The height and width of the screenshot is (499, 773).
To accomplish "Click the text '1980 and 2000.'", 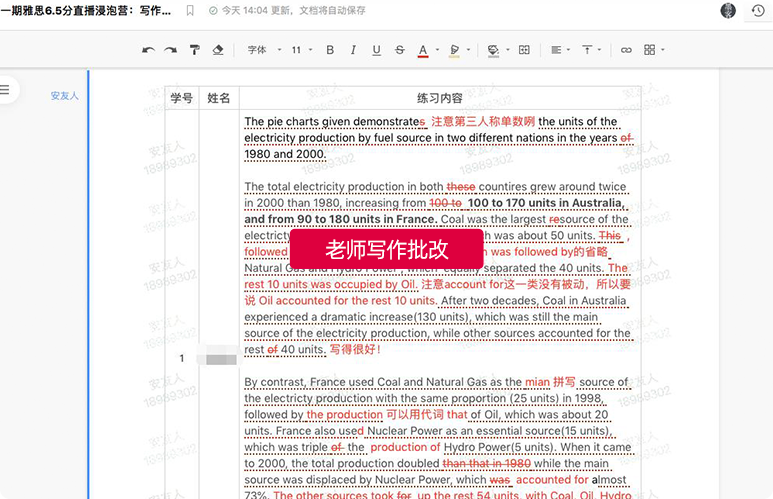I will point(285,154).
